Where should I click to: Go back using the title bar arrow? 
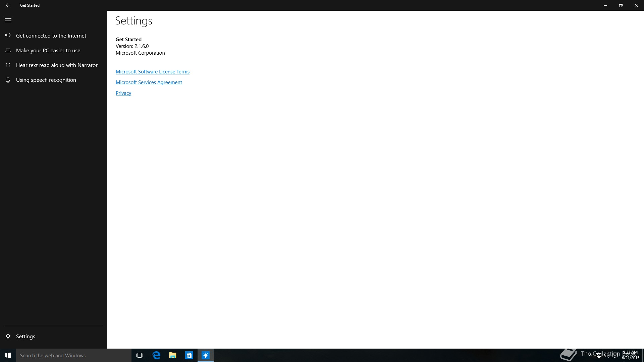point(8,5)
